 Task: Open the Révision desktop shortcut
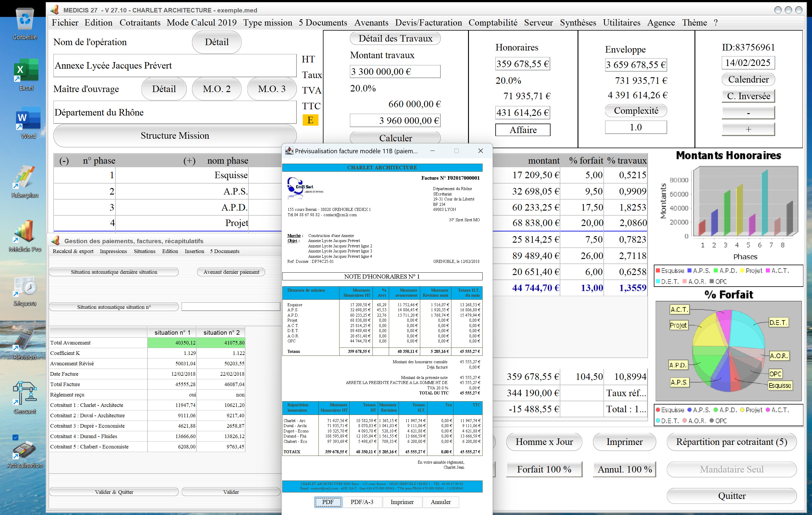pos(25,344)
